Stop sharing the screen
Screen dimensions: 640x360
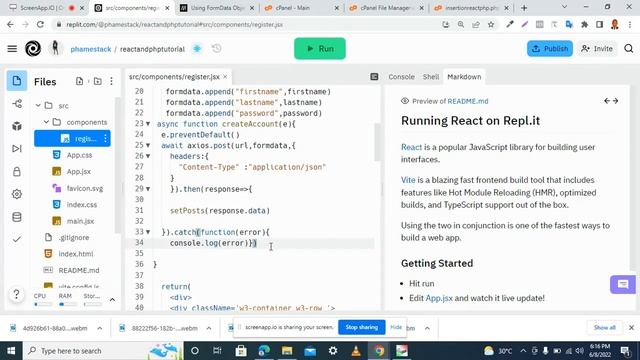[362, 327]
